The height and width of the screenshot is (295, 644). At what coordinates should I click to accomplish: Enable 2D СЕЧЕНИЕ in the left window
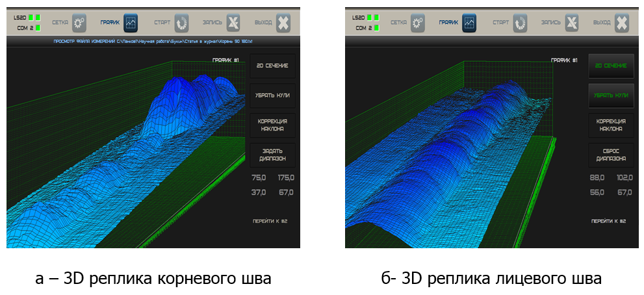pos(272,66)
